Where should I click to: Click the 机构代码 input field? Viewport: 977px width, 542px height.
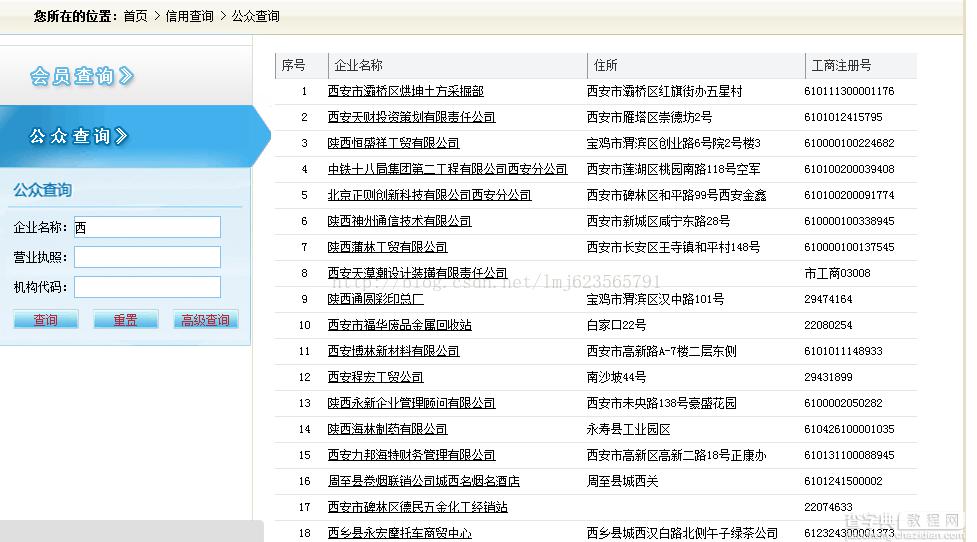tap(147, 287)
